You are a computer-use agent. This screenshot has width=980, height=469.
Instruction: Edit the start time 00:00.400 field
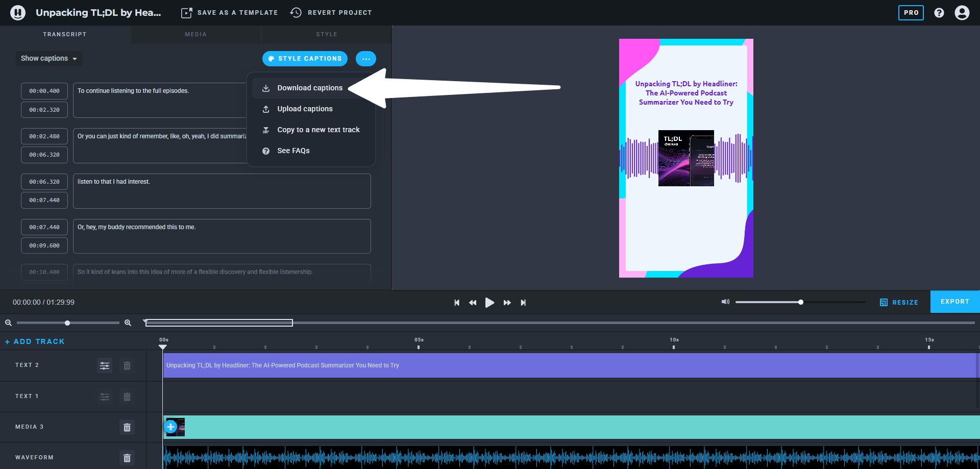coord(44,91)
